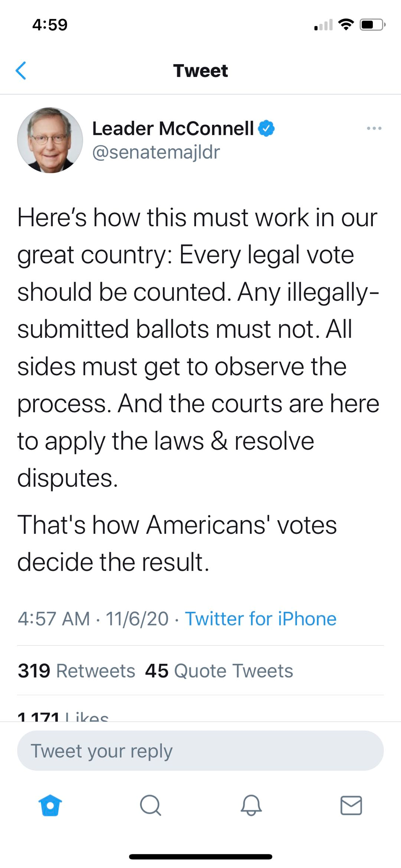This screenshot has width=401, height=868.
Task: Open the Messages envelope tab
Action: 351,805
